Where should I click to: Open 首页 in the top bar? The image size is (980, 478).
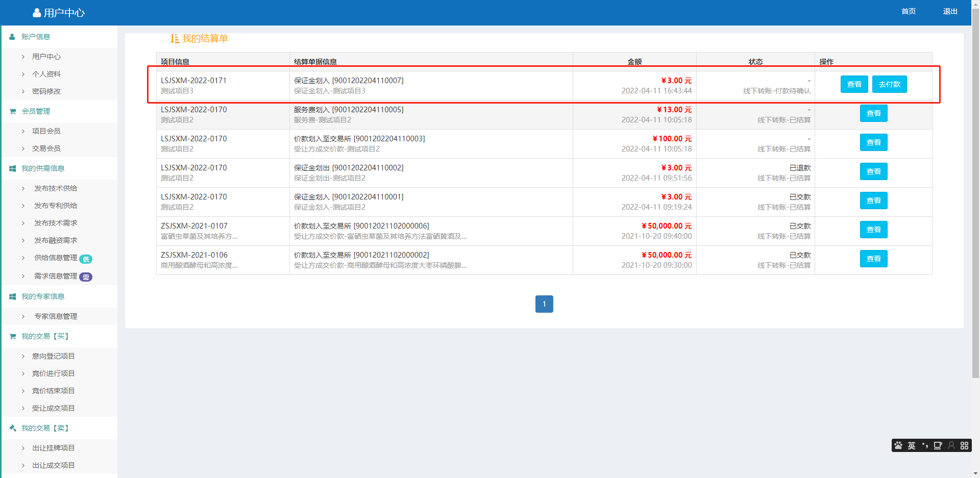click(909, 11)
